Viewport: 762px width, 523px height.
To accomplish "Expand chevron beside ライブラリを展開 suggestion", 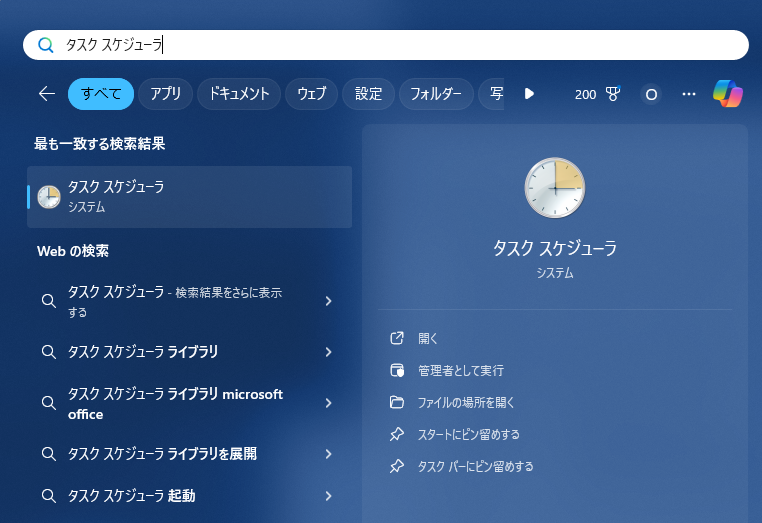I will [329, 454].
